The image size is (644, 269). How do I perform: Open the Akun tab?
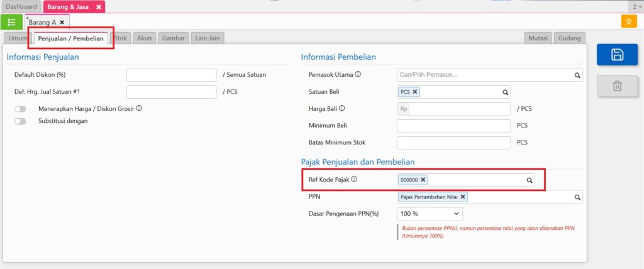point(144,38)
